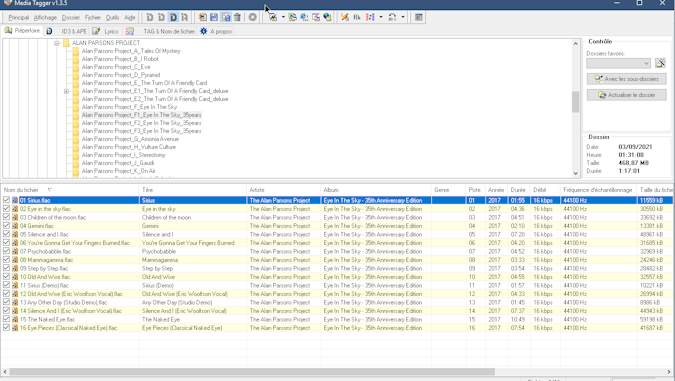This screenshot has height=381, width=675.
Task: Click the 'Rk' rename toolbar icon
Action: (x=357, y=17)
